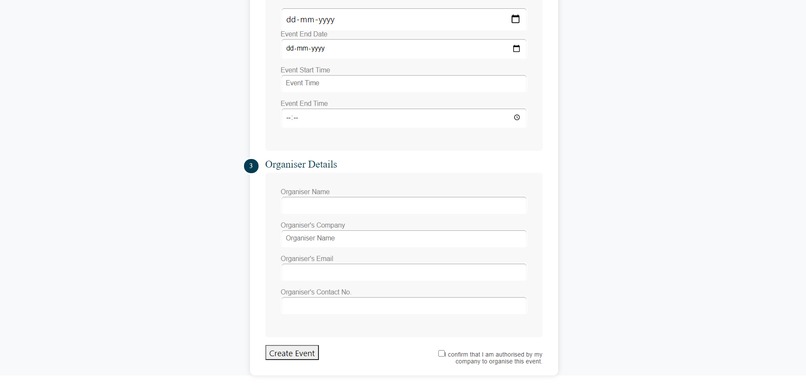806x390 pixels.
Task: Select the Event Start Time text box
Action: [404, 83]
